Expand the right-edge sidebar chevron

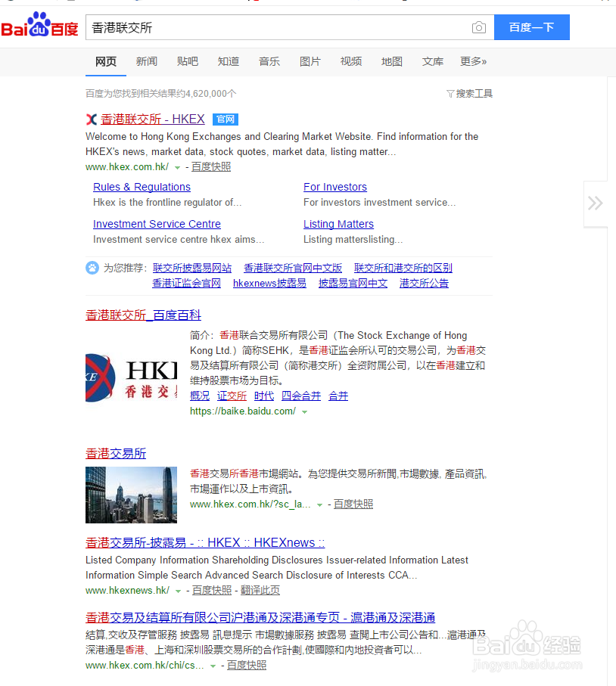point(595,203)
